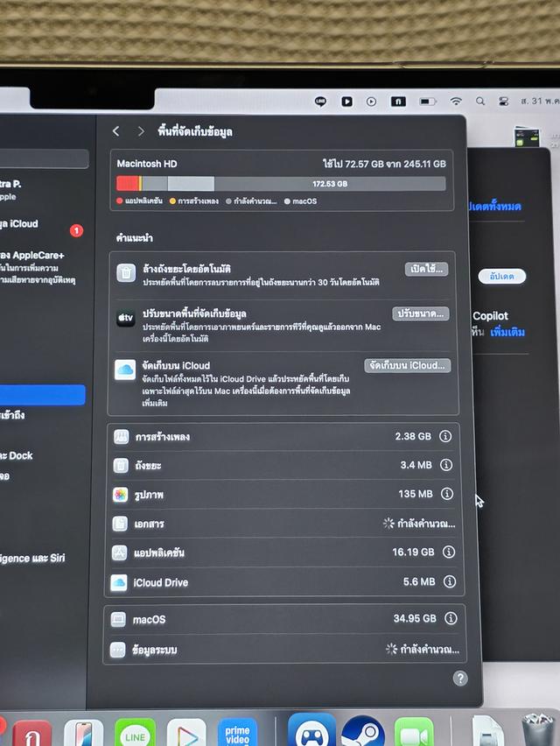This screenshot has height=746, width=560.
Task: Select the highlighted blue sidebar item
Action: click(43, 395)
